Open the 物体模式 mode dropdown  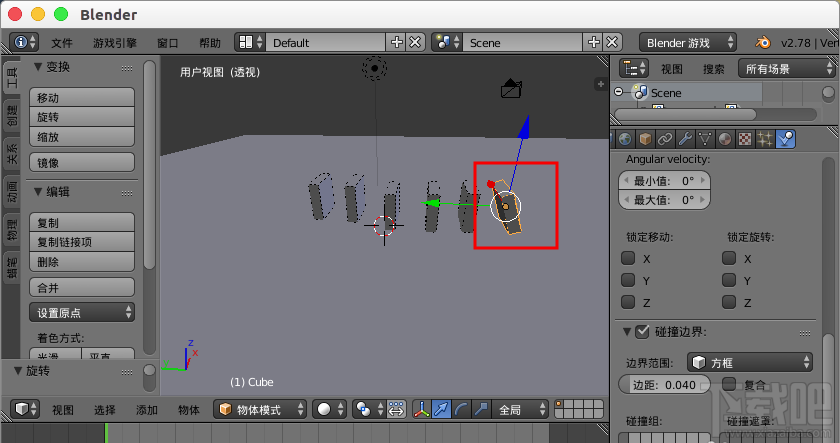(x=260, y=410)
